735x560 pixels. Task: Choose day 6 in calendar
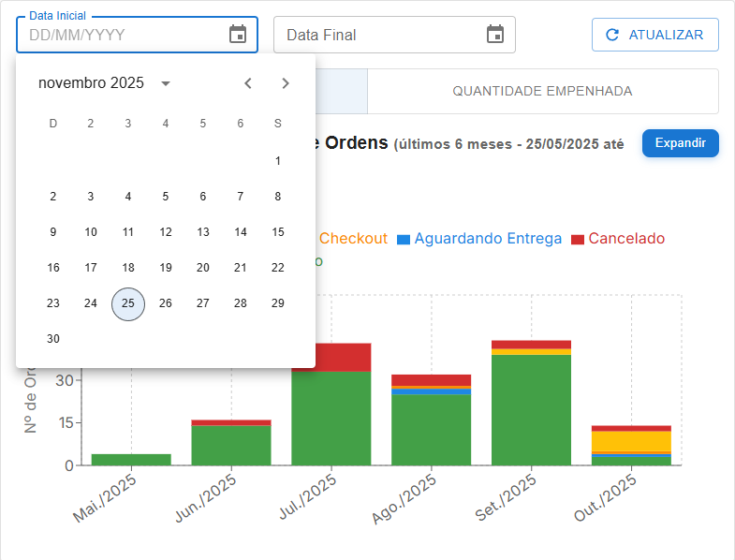point(203,197)
